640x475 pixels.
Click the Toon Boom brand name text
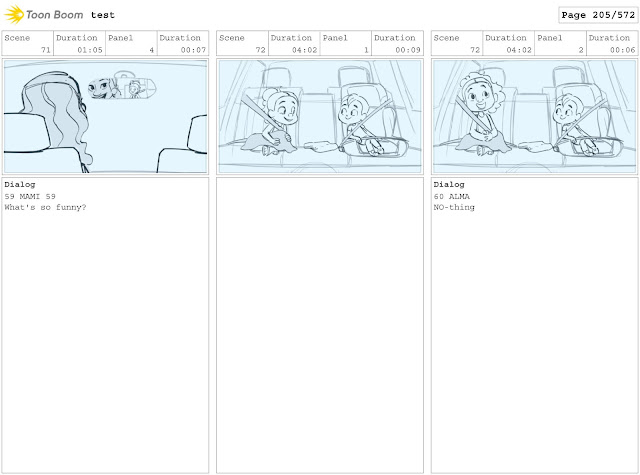tap(54, 15)
